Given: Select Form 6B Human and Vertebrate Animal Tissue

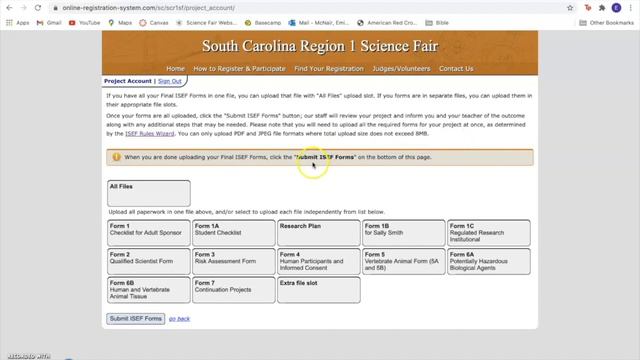Looking at the screenshot, I should point(149,290).
